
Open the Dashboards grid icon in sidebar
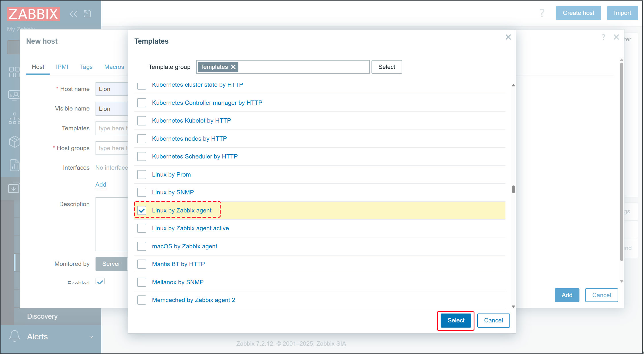(14, 72)
